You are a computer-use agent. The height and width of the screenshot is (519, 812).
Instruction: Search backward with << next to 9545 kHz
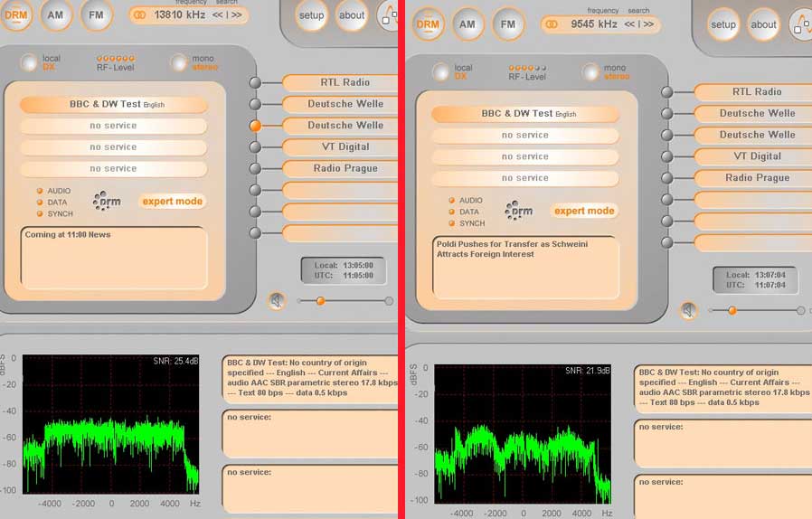629,24
